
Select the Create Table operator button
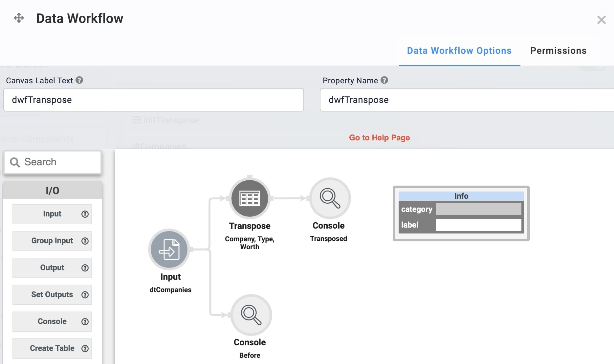click(x=52, y=349)
